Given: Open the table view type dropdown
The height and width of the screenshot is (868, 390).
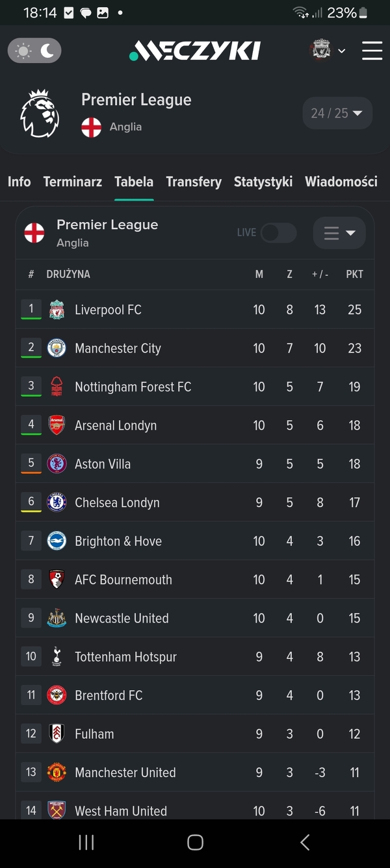Looking at the screenshot, I should click(x=339, y=233).
